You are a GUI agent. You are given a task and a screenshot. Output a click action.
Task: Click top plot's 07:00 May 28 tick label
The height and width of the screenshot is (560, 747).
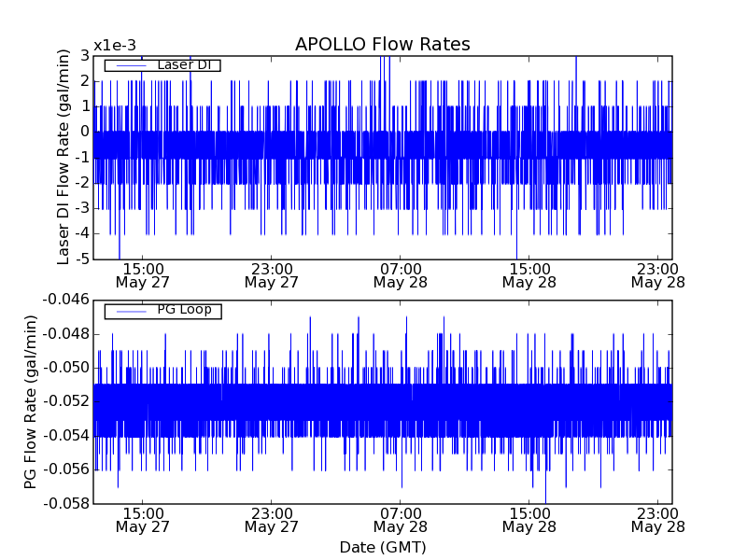401,274
